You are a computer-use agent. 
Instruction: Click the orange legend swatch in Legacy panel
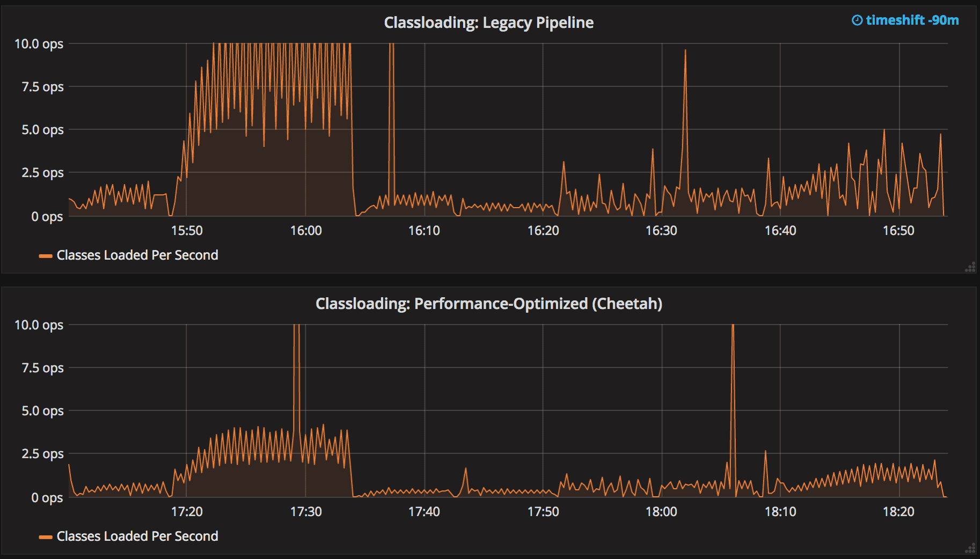[46, 256]
